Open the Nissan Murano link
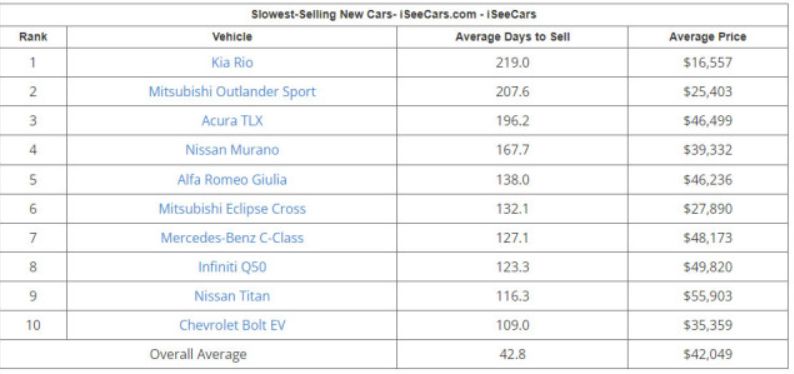This screenshot has height=374, width=794. [232, 150]
